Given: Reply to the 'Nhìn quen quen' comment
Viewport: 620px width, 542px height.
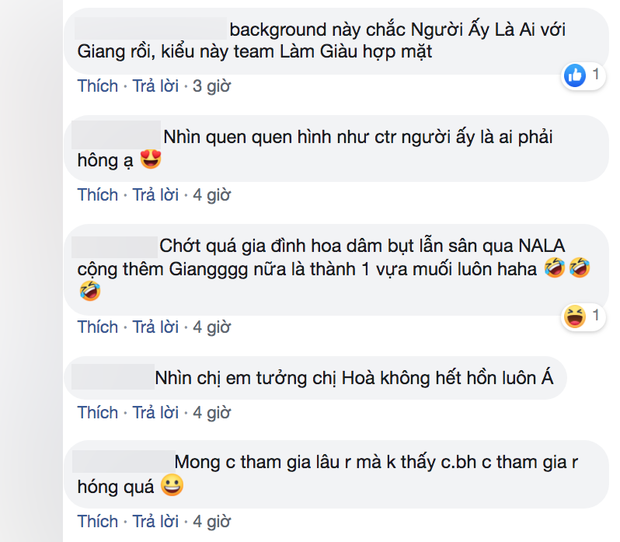Looking at the screenshot, I should 155,195.
